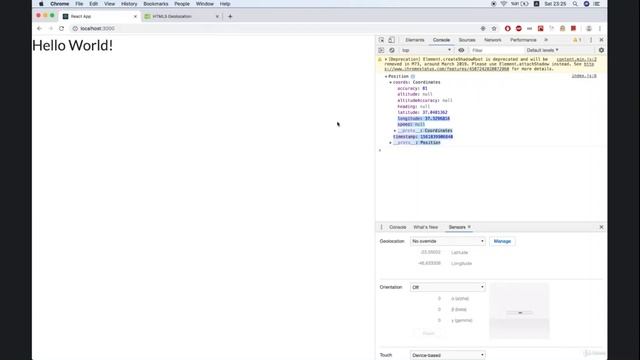Open the drawer three-dot menu beside Console tab
This screenshot has height=360, width=640.
point(382,227)
